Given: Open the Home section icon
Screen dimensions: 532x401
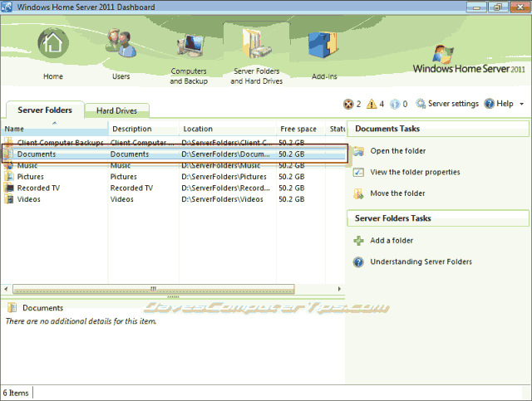Looking at the screenshot, I should click(53, 43).
